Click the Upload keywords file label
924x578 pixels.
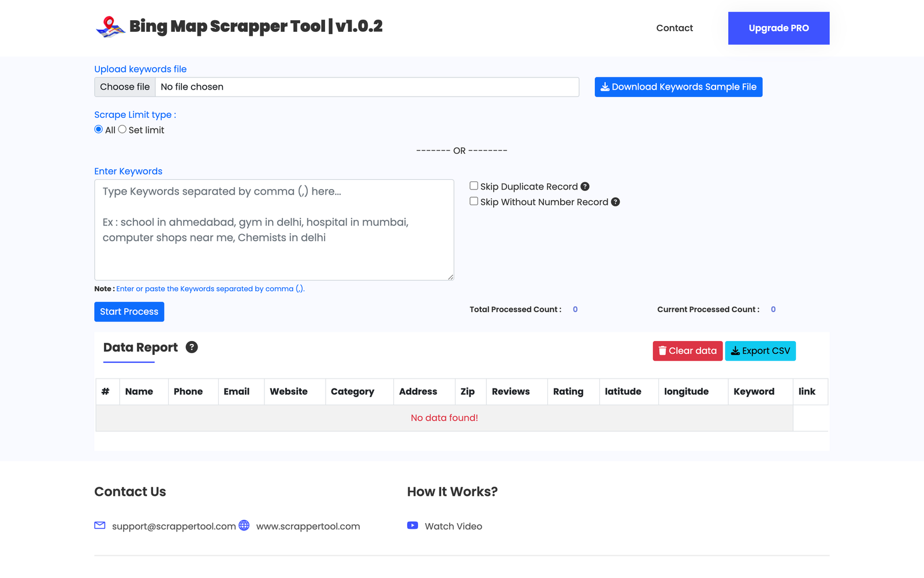tap(140, 69)
